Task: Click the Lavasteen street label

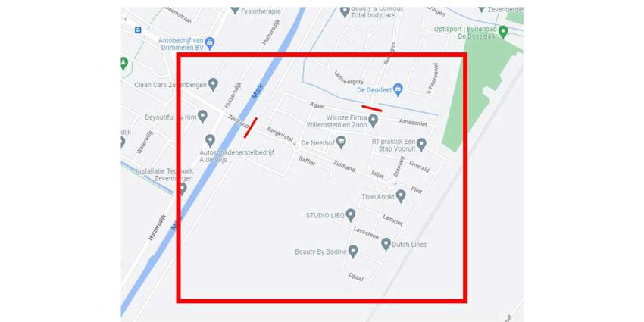Action: tap(366, 233)
